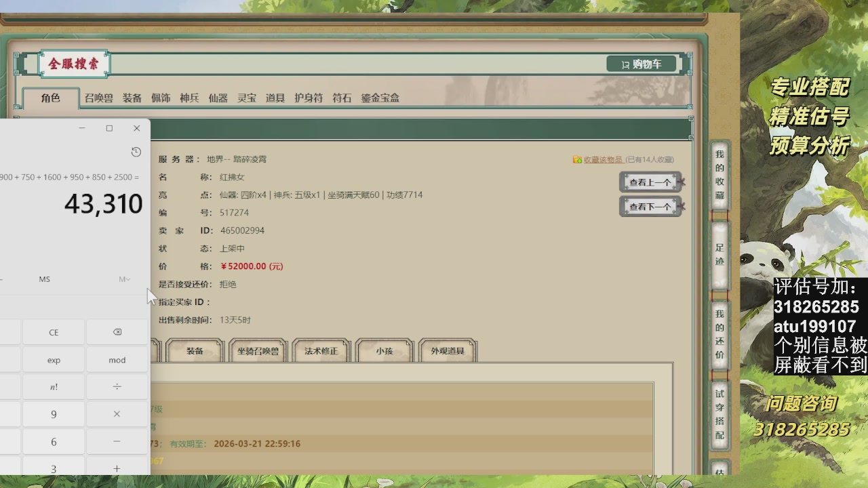Click the remaining time 13天5时
868x488 pixels.
click(235, 320)
